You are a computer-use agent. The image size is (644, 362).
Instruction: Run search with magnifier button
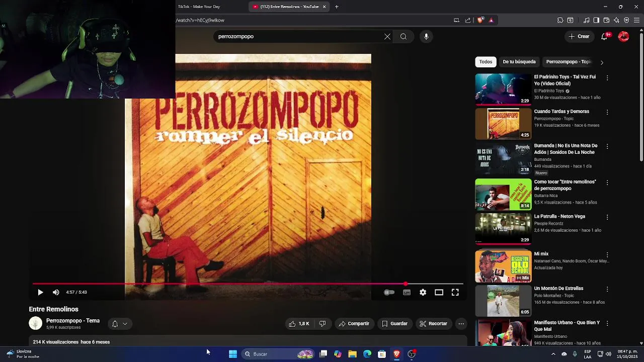point(404,37)
